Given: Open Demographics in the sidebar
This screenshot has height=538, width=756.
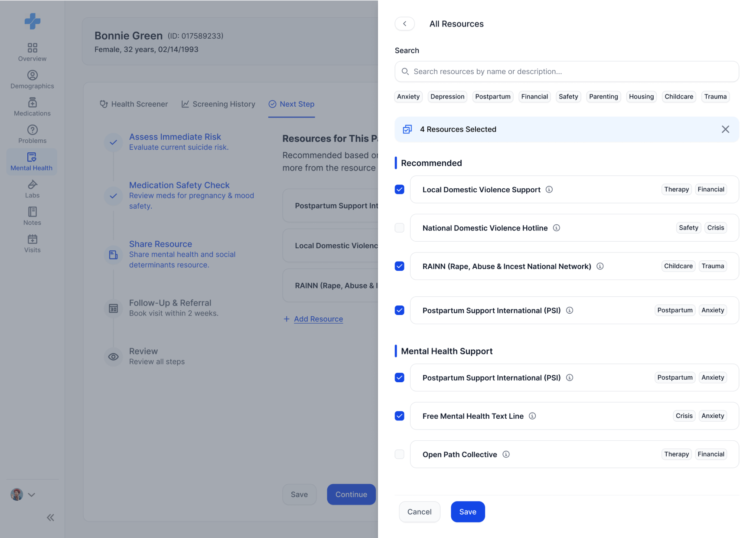Looking at the screenshot, I should point(32,79).
